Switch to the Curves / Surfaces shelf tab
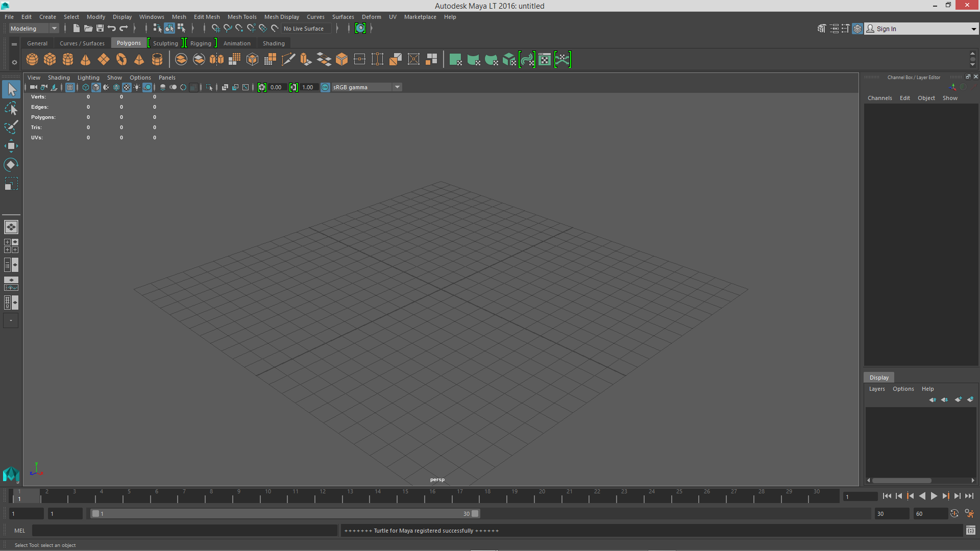 pyautogui.click(x=82, y=43)
